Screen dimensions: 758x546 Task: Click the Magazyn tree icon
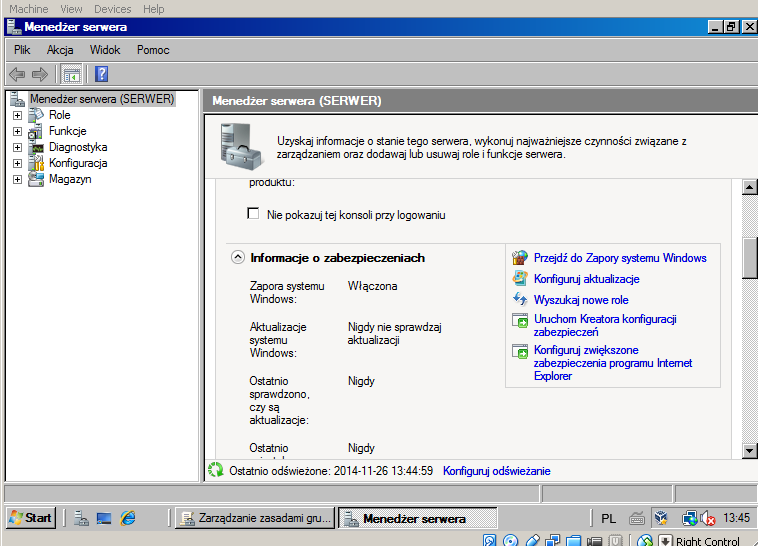pyautogui.click(x=36, y=179)
